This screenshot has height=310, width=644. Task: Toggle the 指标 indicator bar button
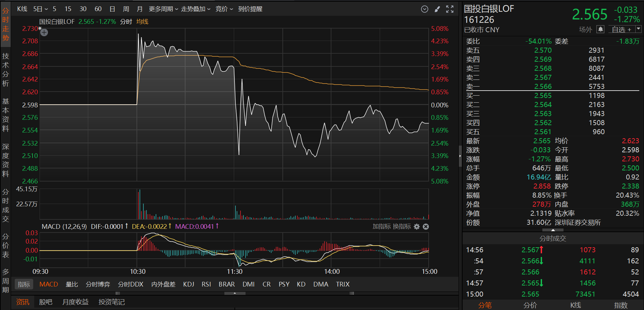coord(24,285)
